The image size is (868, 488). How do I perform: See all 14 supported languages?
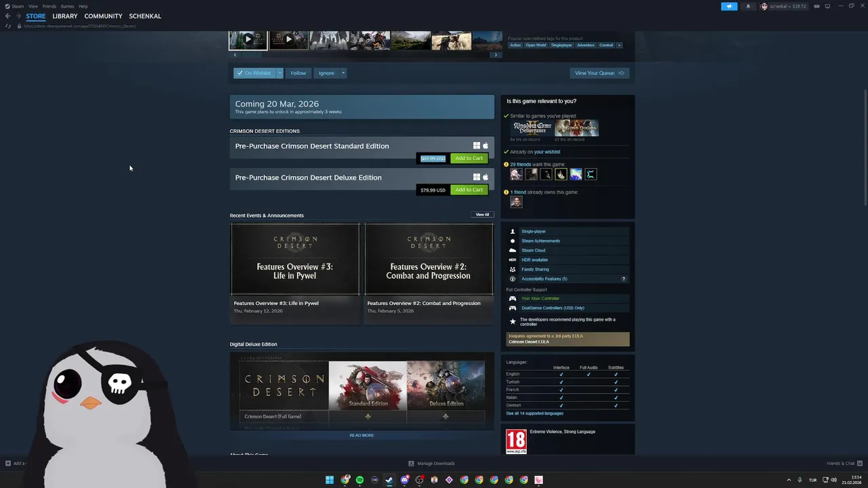(534, 413)
